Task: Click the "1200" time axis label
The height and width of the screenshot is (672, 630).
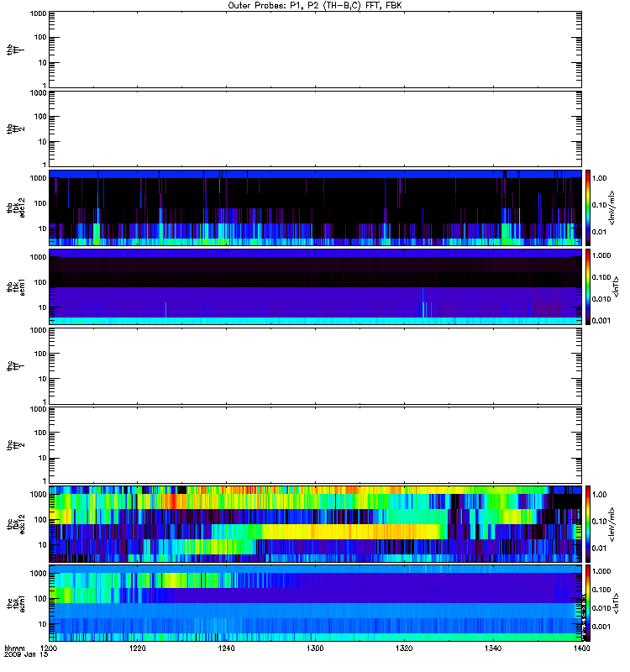Action: (x=49, y=648)
